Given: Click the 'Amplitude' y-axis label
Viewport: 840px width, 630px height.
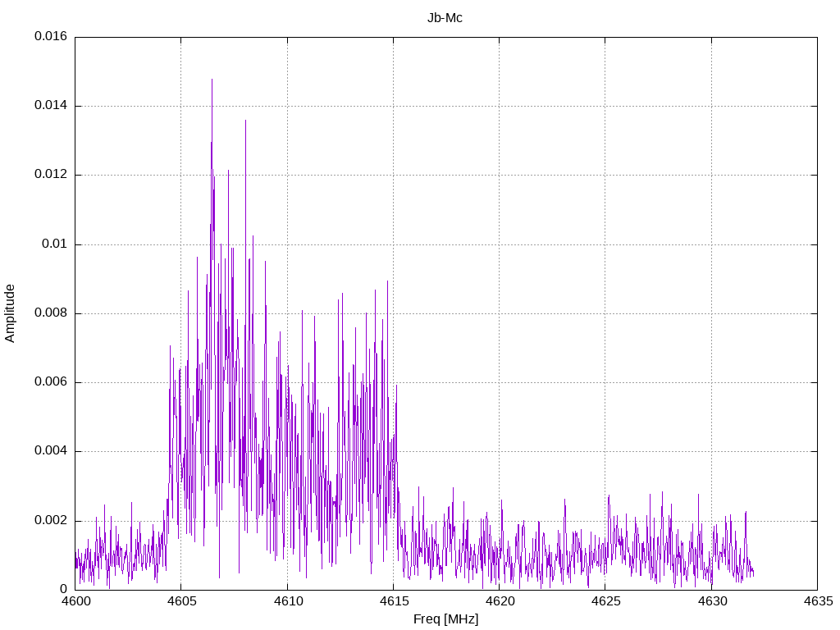Looking at the screenshot, I should point(11,313).
